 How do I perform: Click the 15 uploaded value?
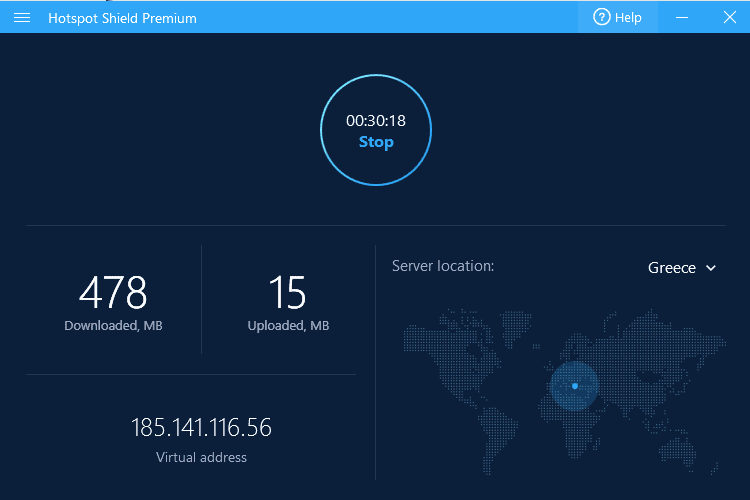[x=287, y=292]
